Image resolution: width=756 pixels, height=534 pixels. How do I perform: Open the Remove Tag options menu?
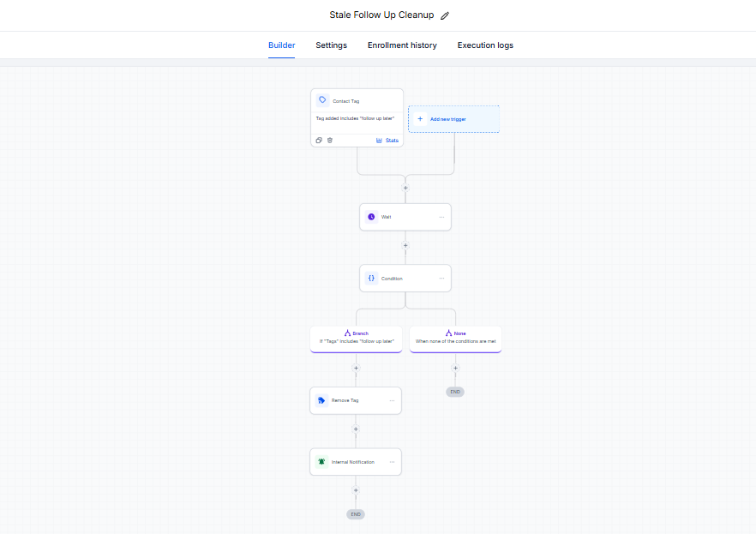pos(392,400)
